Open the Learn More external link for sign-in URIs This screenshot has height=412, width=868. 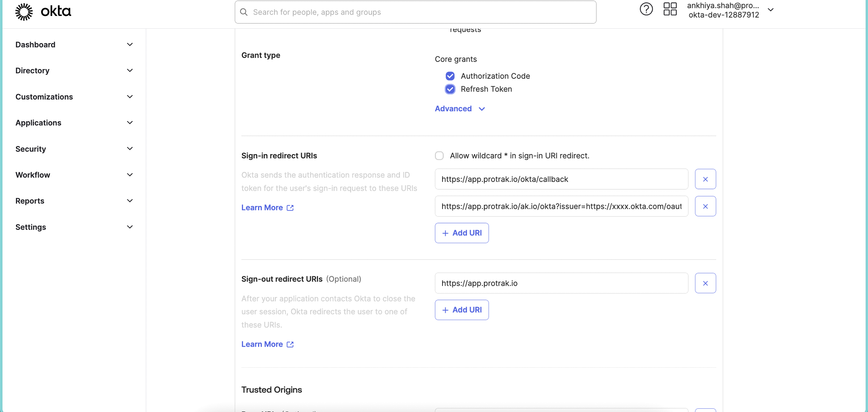tap(267, 208)
